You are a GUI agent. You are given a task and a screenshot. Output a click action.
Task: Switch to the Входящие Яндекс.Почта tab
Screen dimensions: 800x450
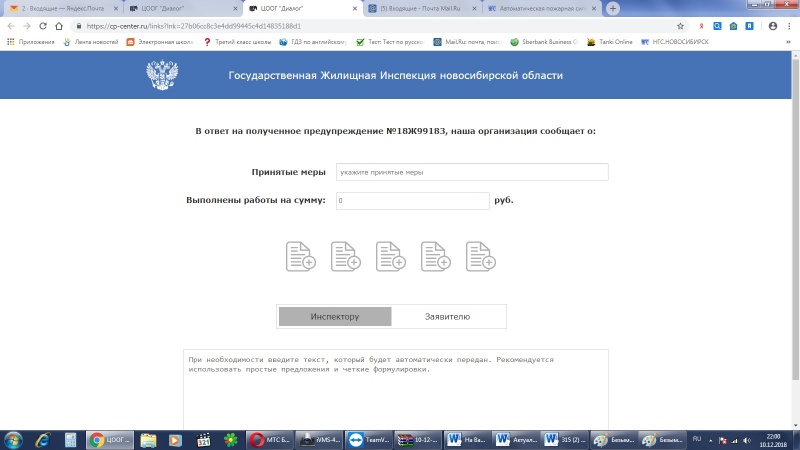pos(60,8)
